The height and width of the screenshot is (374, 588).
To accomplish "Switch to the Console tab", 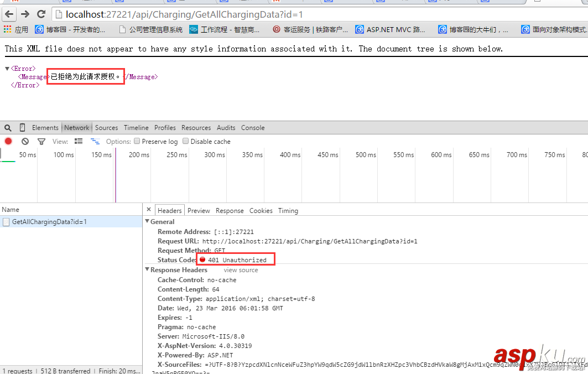I will [252, 127].
